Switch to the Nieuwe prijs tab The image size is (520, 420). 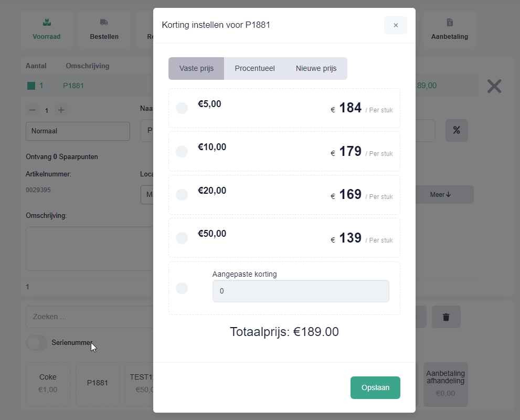[x=316, y=68]
